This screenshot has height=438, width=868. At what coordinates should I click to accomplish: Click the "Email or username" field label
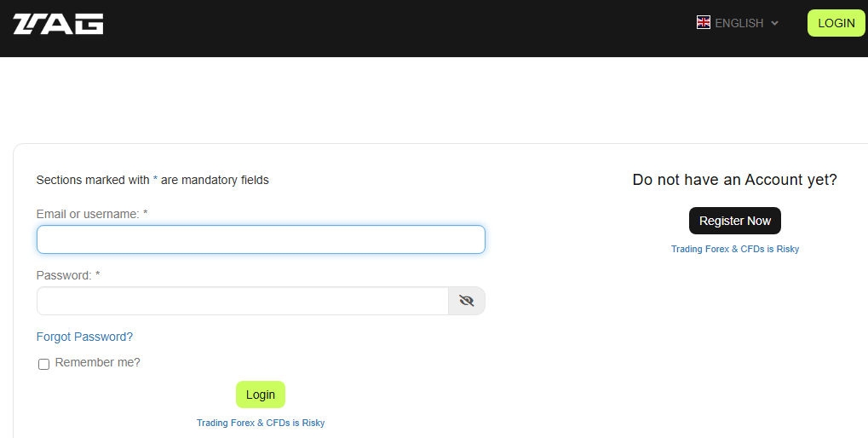(87, 214)
